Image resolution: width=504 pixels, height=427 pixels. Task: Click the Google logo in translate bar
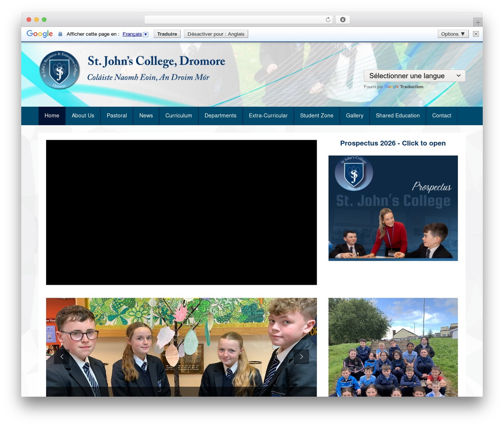click(x=40, y=34)
